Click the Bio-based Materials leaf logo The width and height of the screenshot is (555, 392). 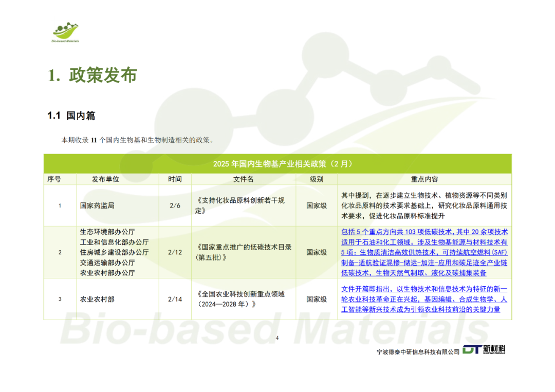click(65, 32)
